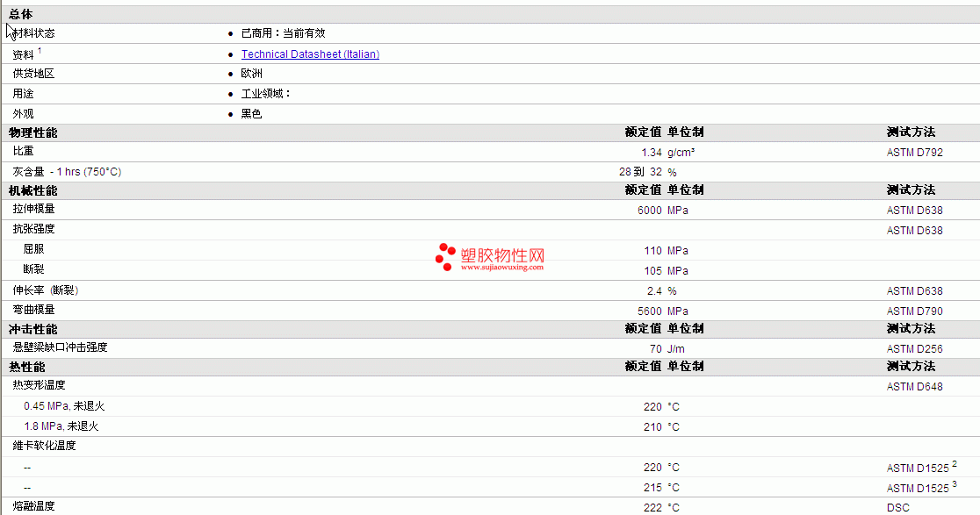Select the 悬壁梁缺口冲击强度 label

(60, 347)
